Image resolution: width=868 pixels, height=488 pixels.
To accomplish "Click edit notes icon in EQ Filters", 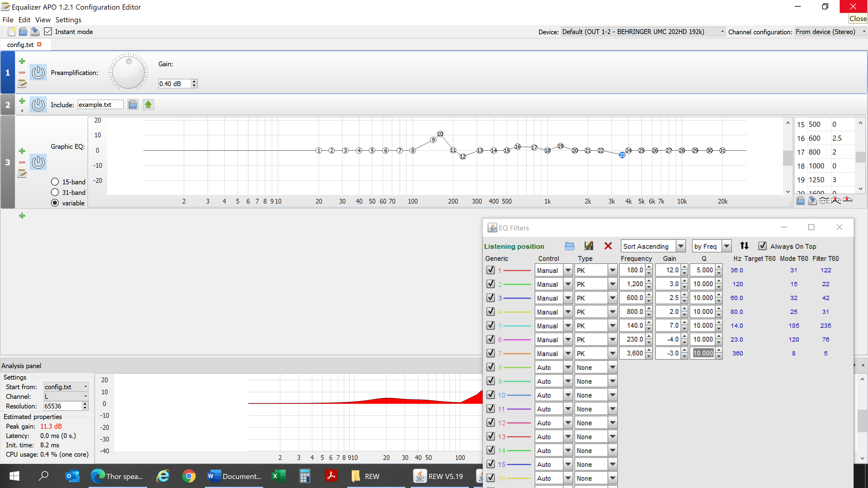I will [x=589, y=246].
